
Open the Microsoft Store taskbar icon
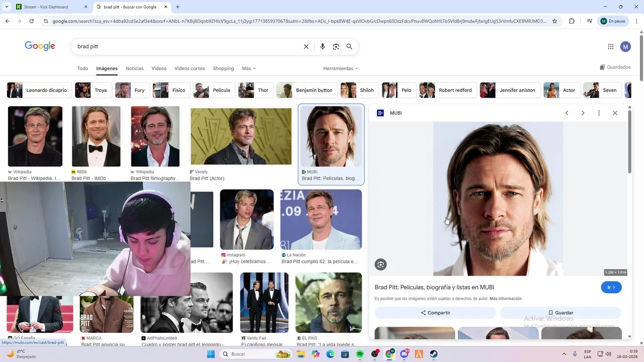[345, 354]
